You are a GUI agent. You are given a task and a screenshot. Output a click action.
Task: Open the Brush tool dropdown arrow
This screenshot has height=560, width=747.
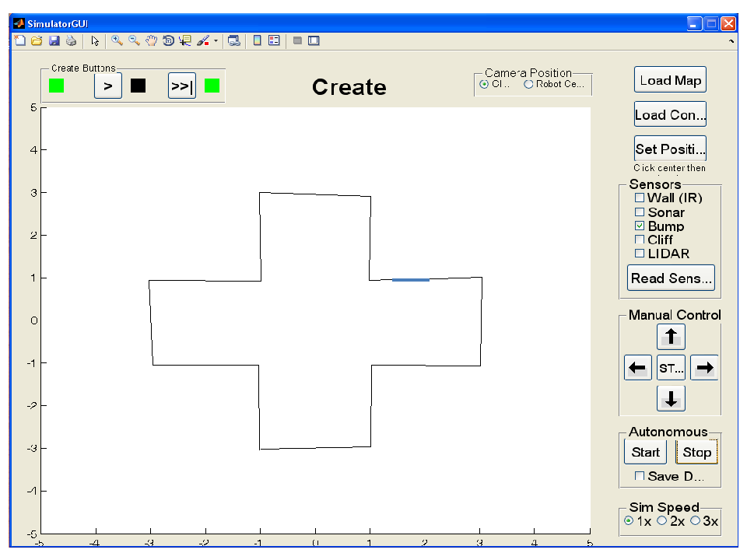[216, 41]
